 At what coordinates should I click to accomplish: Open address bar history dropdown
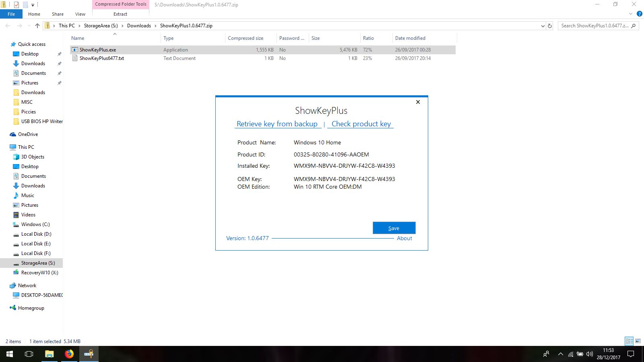[543, 26]
